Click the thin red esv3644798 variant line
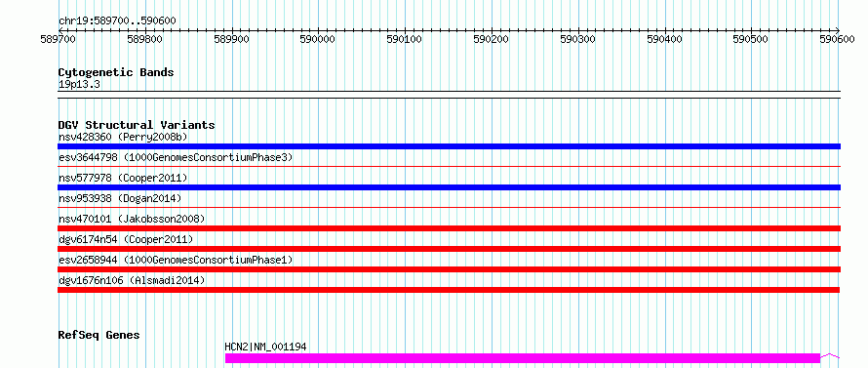The height and width of the screenshot is (368, 868). (x=449, y=166)
